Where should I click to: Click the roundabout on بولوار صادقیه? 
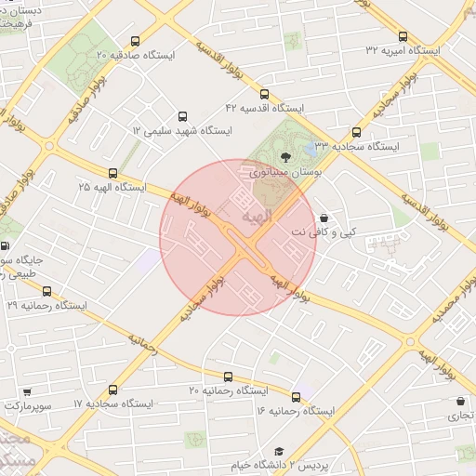click(x=49, y=146)
